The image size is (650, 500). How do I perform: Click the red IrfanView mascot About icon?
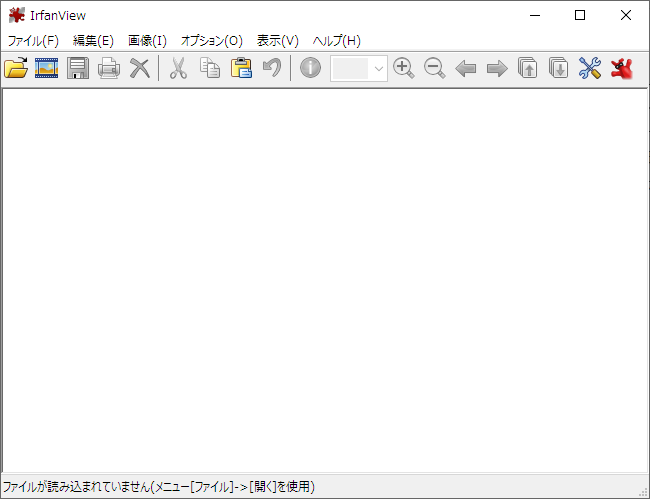[621, 68]
